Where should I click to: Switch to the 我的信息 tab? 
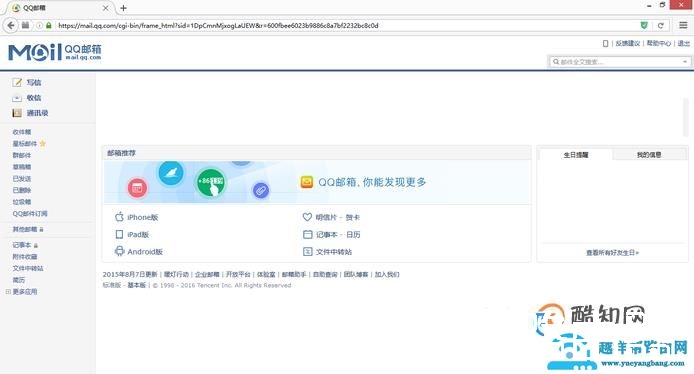tap(649, 154)
